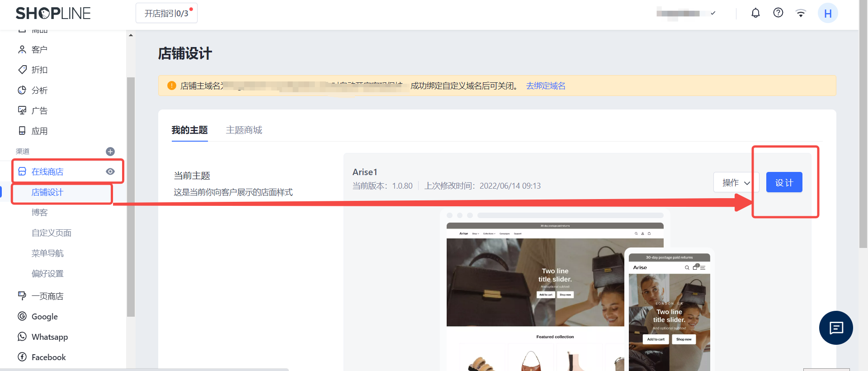Click the Facebook channel icon
868x371 pixels.
[22, 357]
